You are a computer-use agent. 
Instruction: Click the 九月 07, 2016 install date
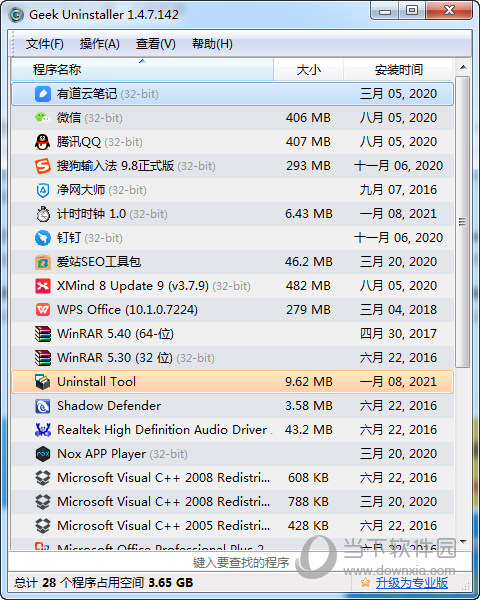(398, 190)
